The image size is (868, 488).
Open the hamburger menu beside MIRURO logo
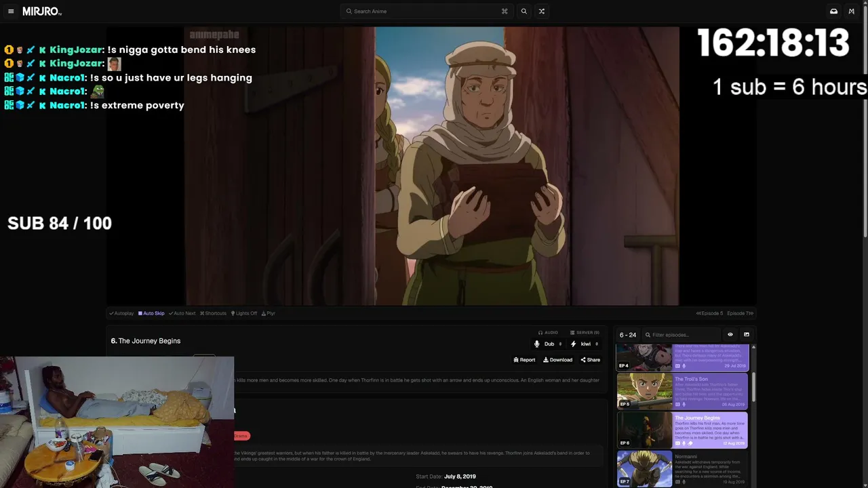tap(11, 12)
